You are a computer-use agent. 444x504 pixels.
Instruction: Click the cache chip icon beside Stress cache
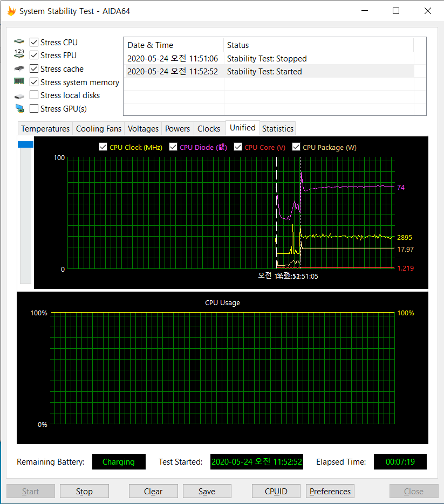19,68
